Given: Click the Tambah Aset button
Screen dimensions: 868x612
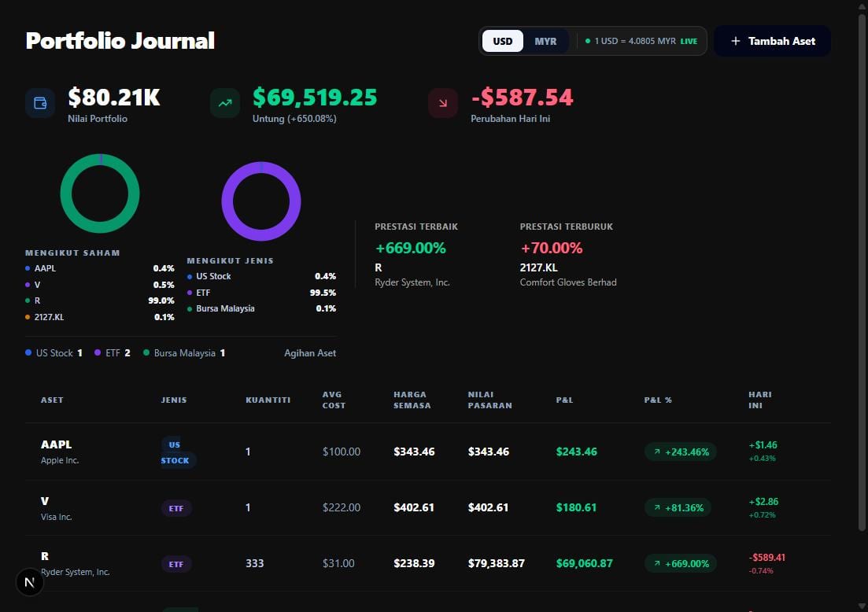Looking at the screenshot, I should click(x=772, y=41).
